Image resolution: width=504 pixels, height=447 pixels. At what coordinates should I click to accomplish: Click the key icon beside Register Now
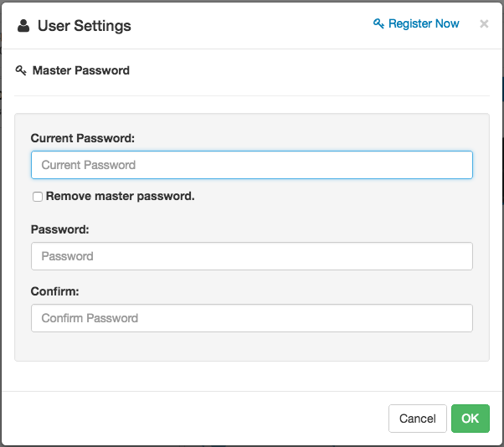click(x=378, y=23)
